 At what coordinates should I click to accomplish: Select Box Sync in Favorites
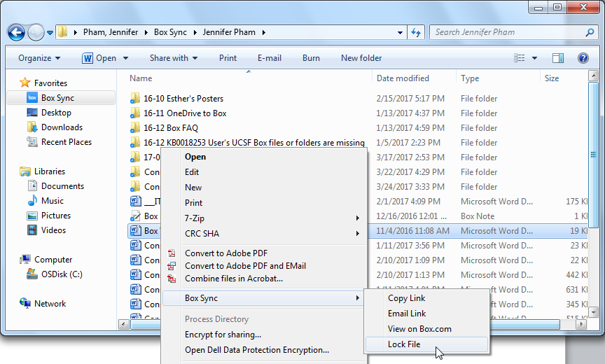tap(61, 98)
